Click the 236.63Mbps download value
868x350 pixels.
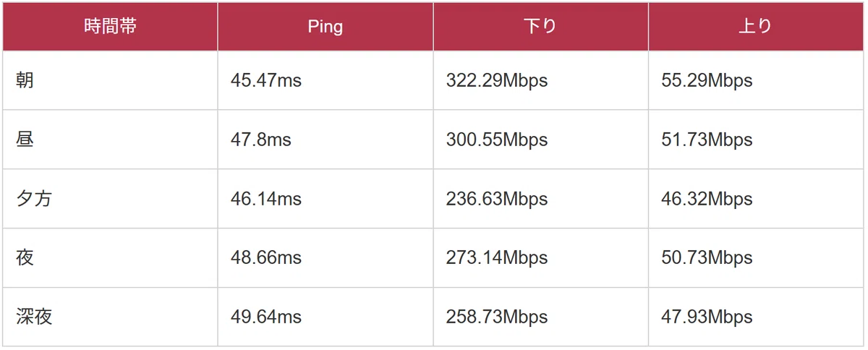(497, 199)
